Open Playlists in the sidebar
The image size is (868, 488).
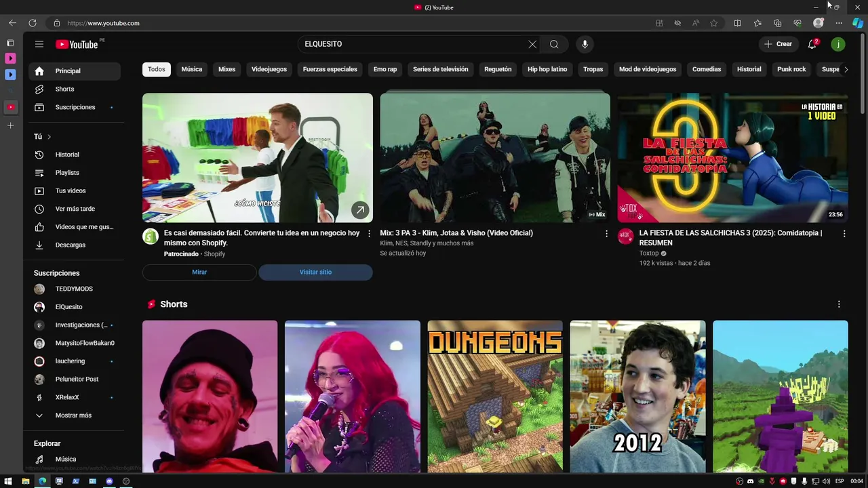pyautogui.click(x=75, y=173)
